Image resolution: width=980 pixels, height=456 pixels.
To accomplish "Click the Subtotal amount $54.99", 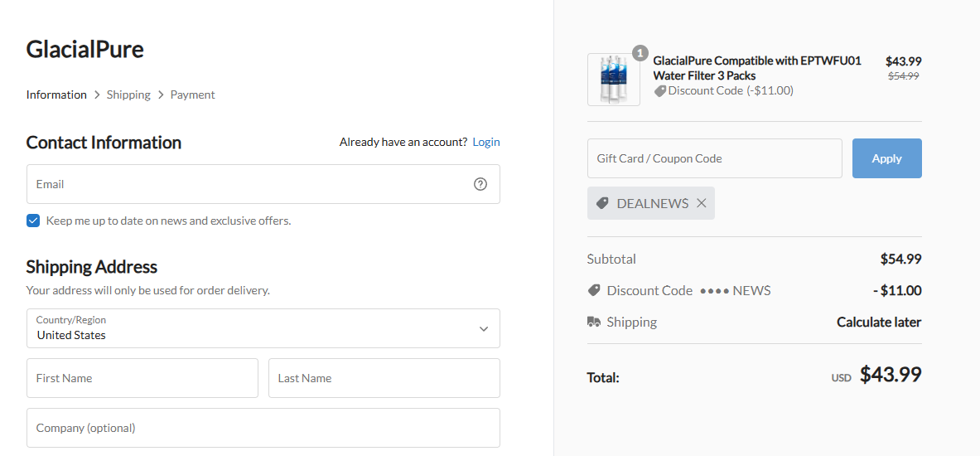I will coord(900,259).
